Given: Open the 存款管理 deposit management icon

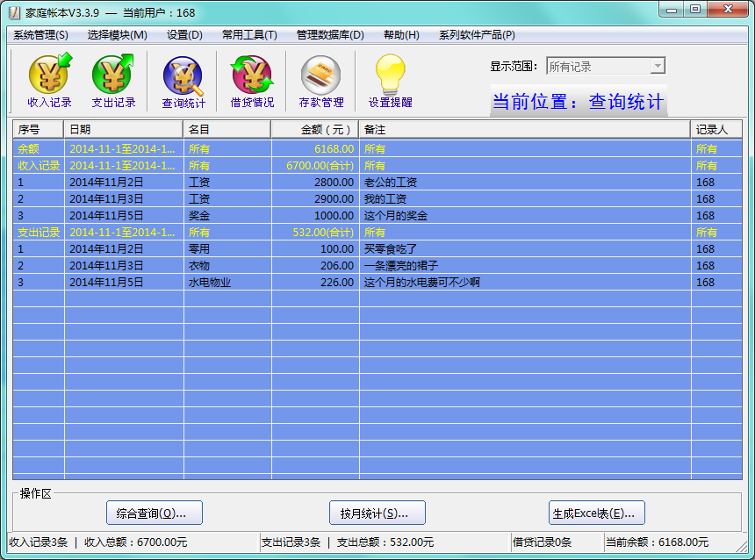Looking at the screenshot, I should [321, 80].
